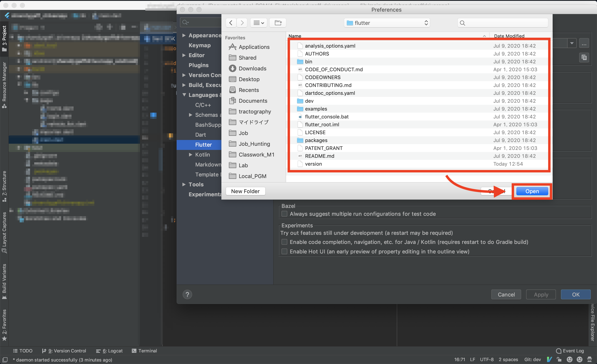Click the new folder toolbar icon
This screenshot has height=364, width=597.
[x=278, y=23]
